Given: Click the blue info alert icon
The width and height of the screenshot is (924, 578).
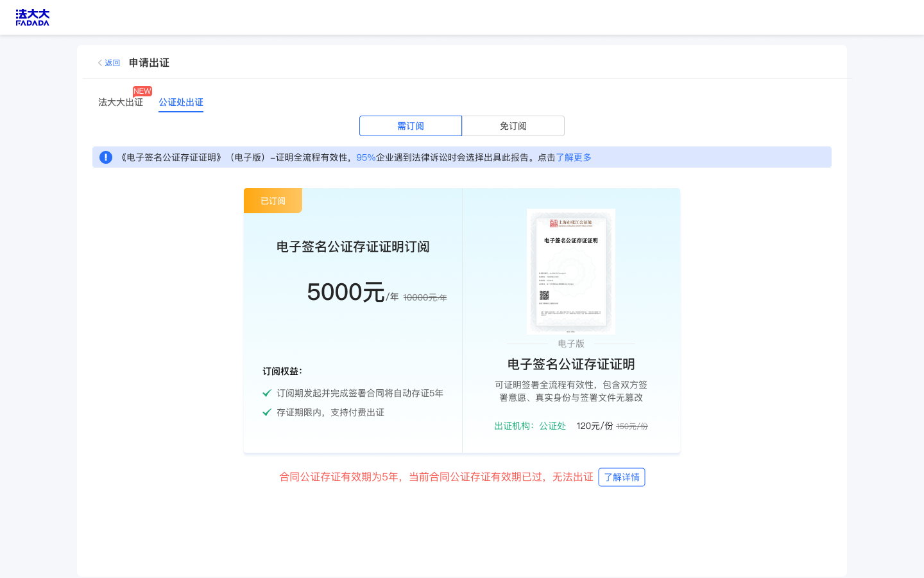Looking at the screenshot, I should coord(106,157).
